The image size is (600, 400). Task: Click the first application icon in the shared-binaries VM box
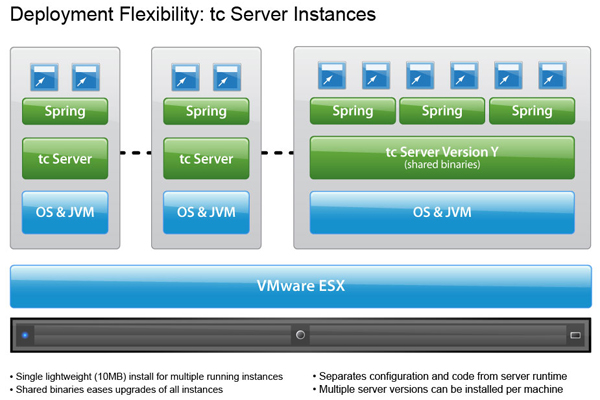tap(332, 76)
